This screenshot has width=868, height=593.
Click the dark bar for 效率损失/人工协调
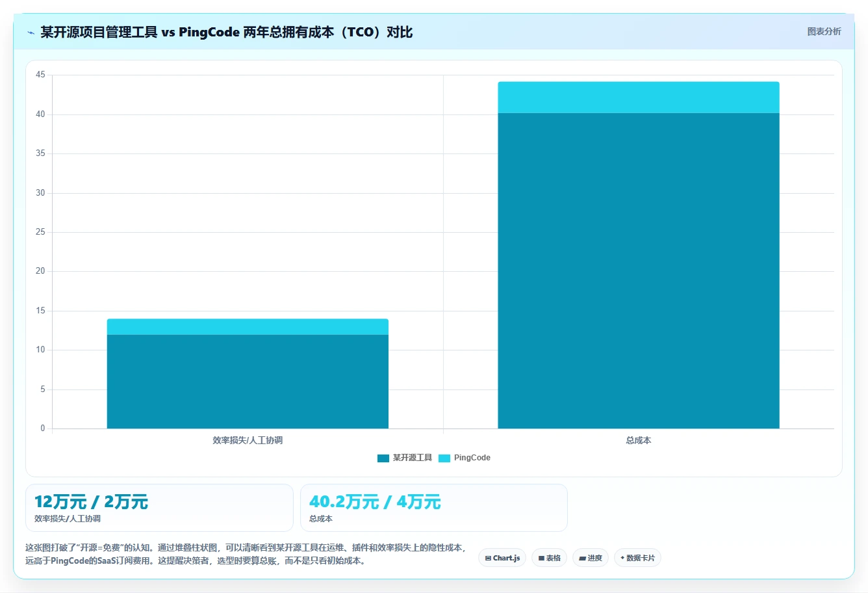[248, 382]
